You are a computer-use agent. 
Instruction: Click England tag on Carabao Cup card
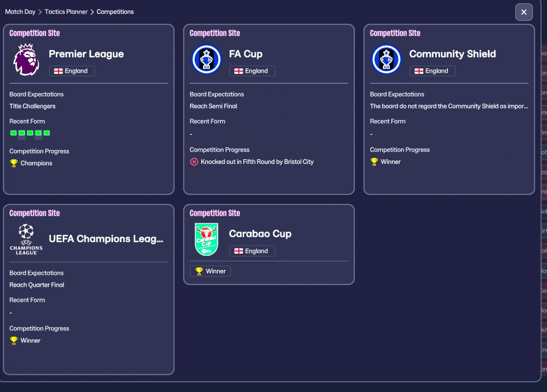(252, 251)
